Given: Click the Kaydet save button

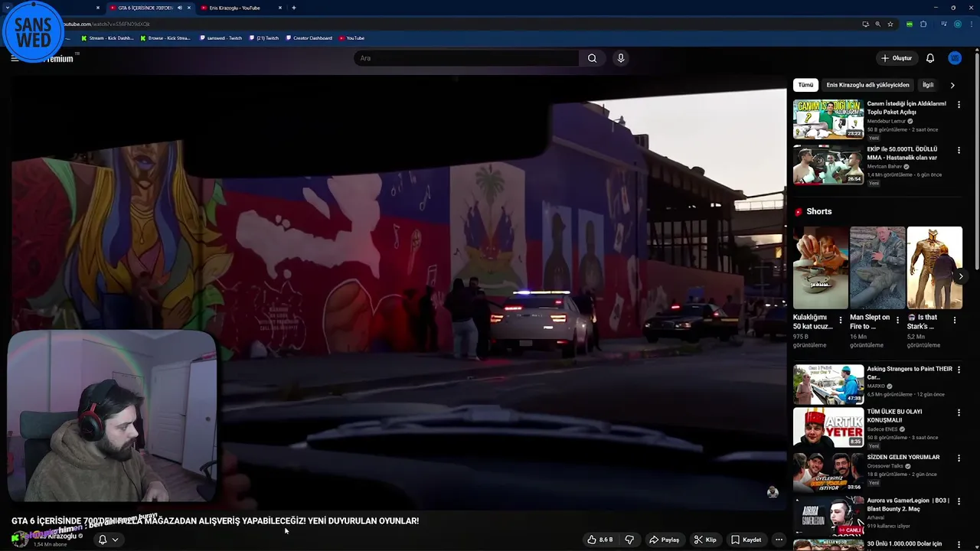Looking at the screenshot, I should [746, 540].
